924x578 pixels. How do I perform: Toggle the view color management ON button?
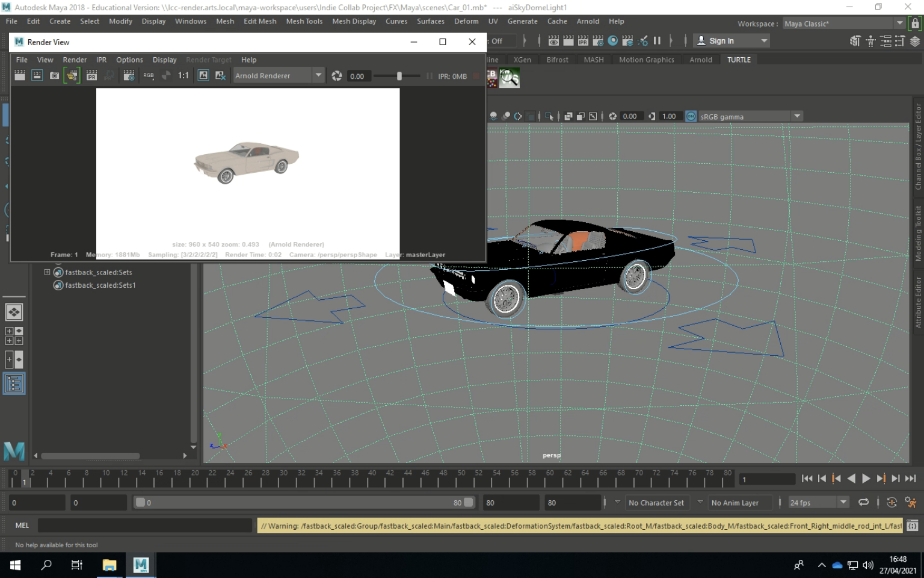pyautogui.click(x=691, y=116)
